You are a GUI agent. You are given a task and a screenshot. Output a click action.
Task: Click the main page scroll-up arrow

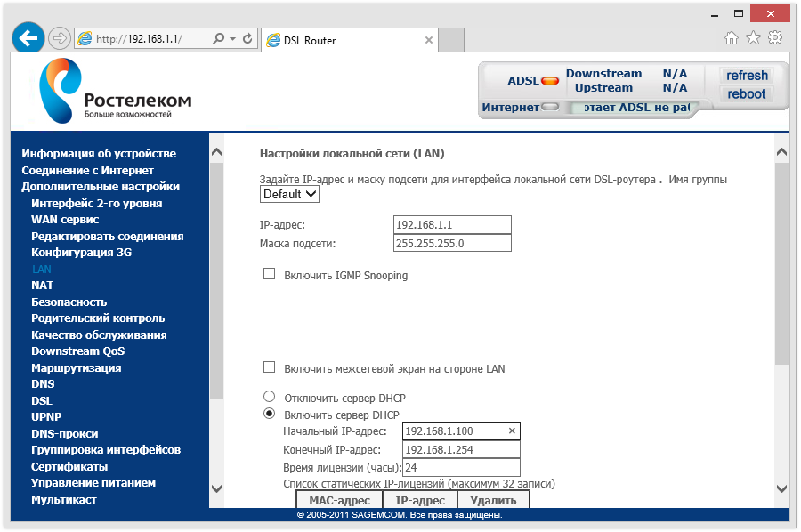[x=781, y=151]
